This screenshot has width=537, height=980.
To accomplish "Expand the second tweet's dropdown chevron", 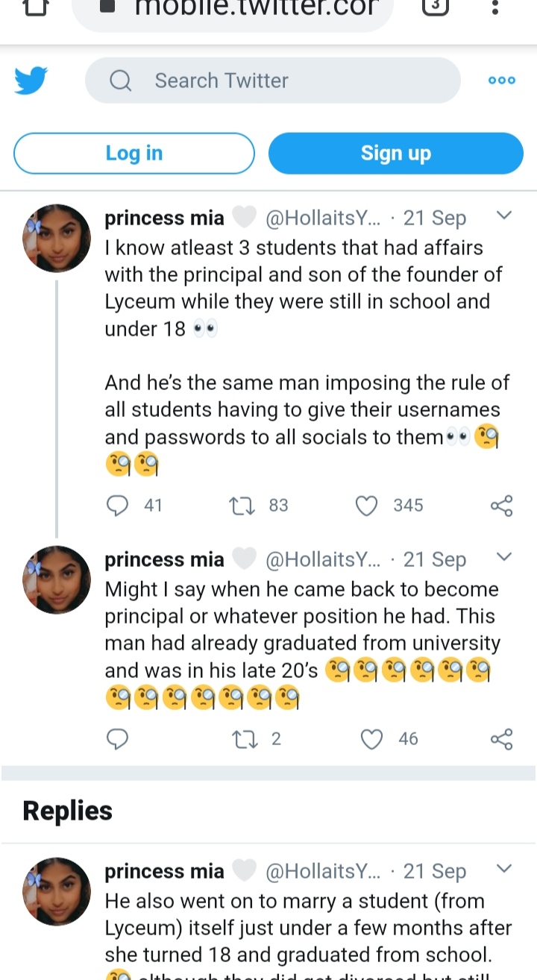I will pos(504,558).
